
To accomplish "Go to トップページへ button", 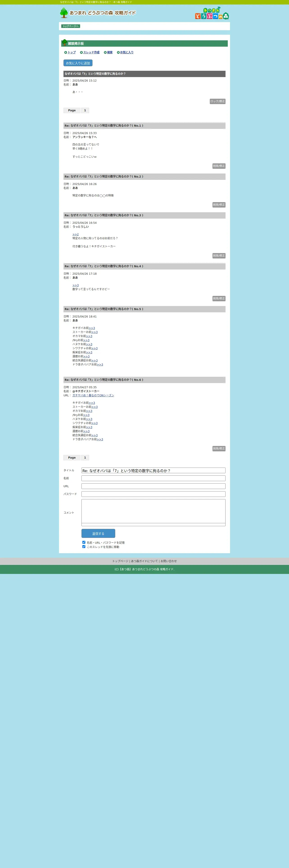I will pos(71,26).
